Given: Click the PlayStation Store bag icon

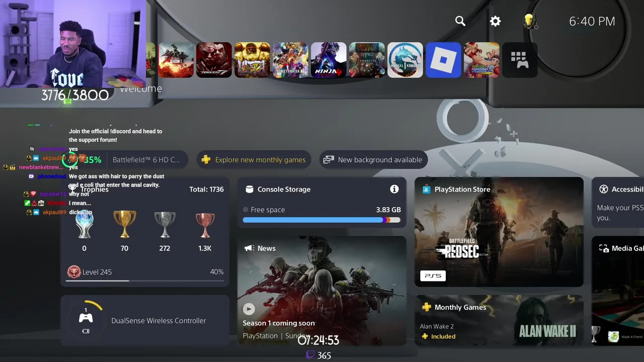Looking at the screenshot, I should (x=427, y=190).
